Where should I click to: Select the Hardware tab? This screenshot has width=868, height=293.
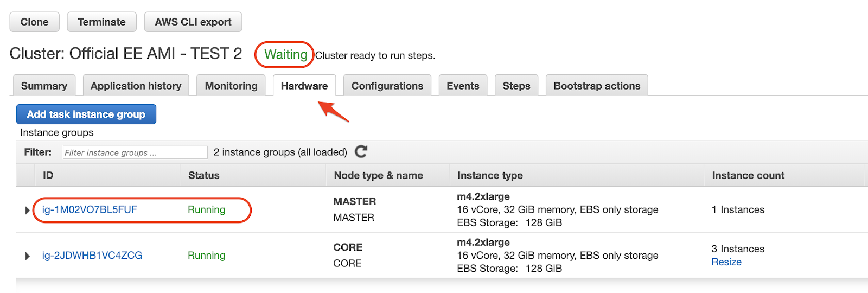coord(304,86)
